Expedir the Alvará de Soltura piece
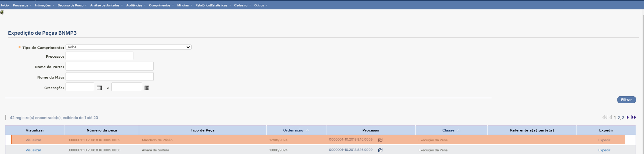Image resolution: width=644 pixels, height=154 pixels. pos(604,150)
